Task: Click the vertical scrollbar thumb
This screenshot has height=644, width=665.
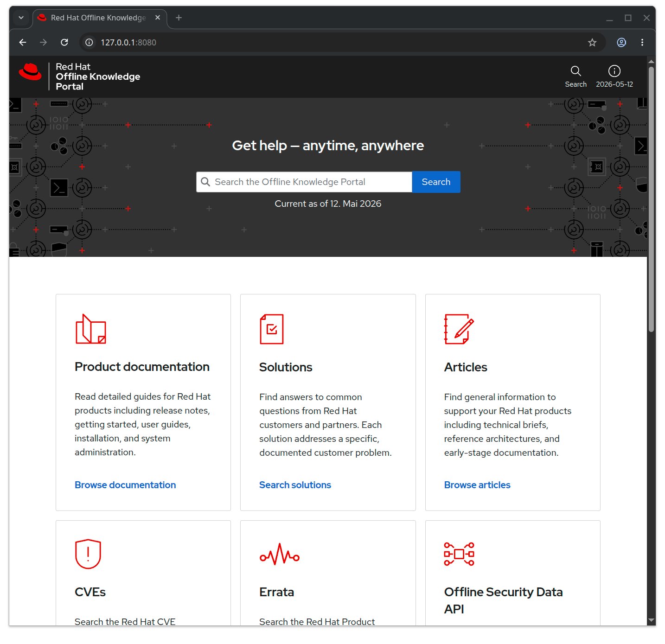Action: [651, 199]
